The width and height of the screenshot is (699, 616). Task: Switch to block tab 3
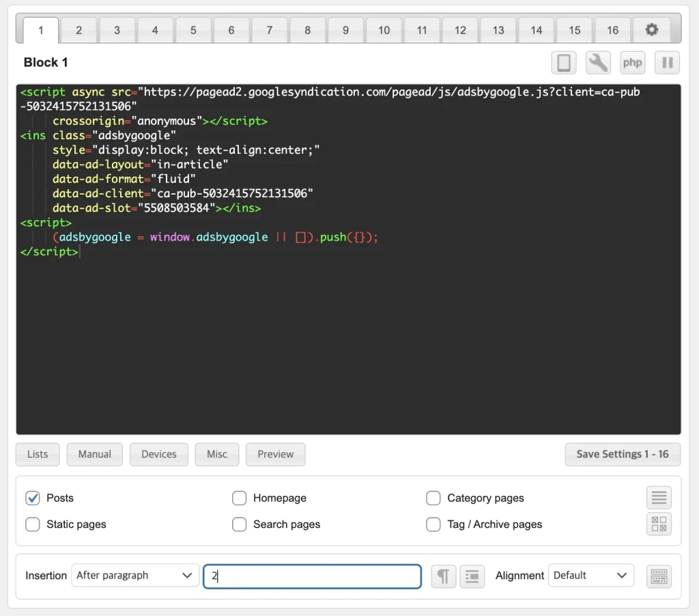(x=117, y=30)
